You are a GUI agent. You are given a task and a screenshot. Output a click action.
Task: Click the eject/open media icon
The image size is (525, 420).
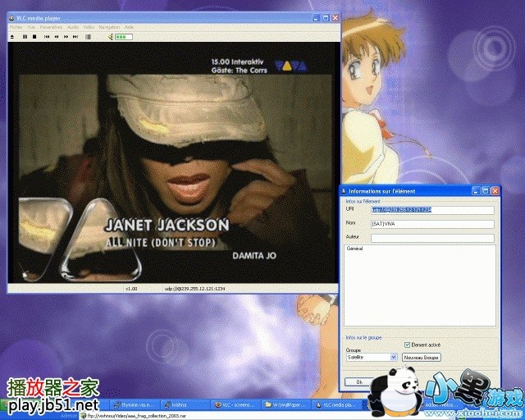[13, 37]
